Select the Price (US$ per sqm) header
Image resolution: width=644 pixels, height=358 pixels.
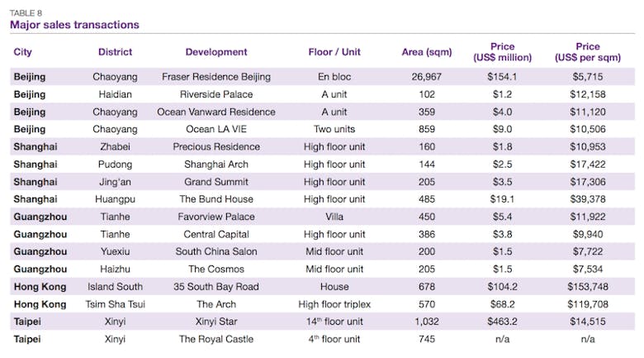pyautogui.click(x=589, y=52)
